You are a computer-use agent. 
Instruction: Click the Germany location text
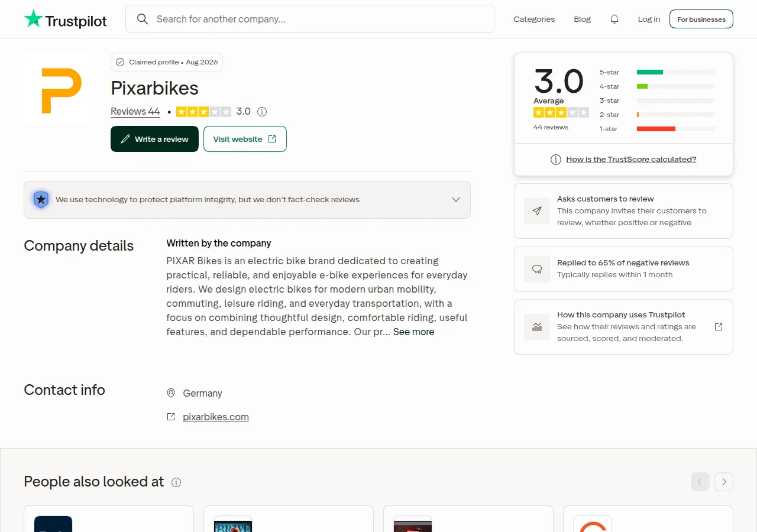[x=203, y=393]
